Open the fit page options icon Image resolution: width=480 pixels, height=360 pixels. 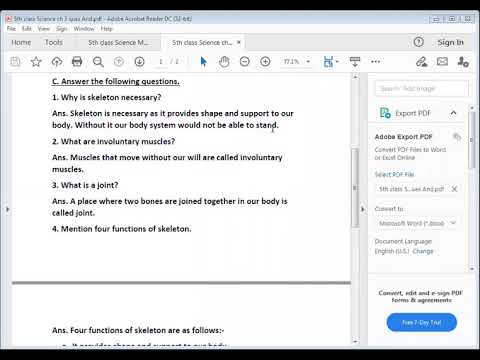click(x=330, y=62)
